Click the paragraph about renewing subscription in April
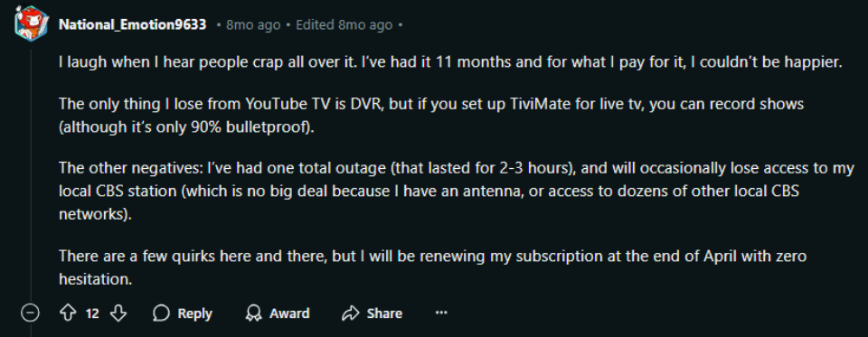This screenshot has height=337, width=868. 432,267
